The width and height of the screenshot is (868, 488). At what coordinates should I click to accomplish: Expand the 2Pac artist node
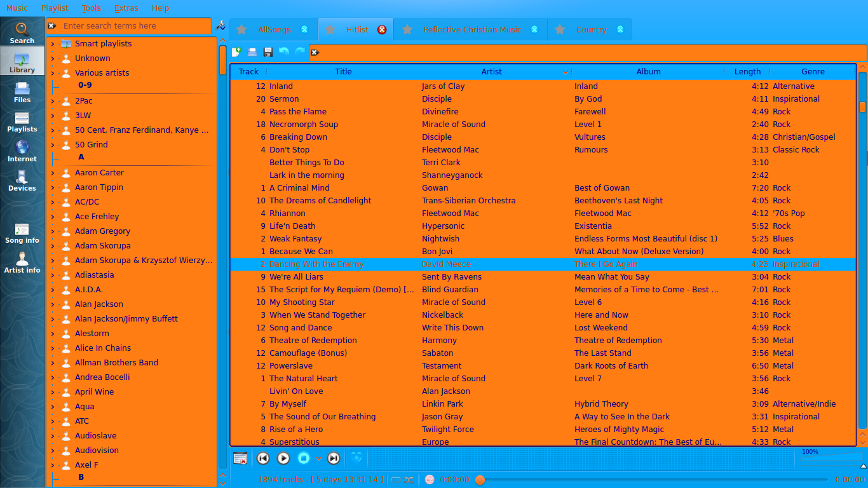[53, 101]
